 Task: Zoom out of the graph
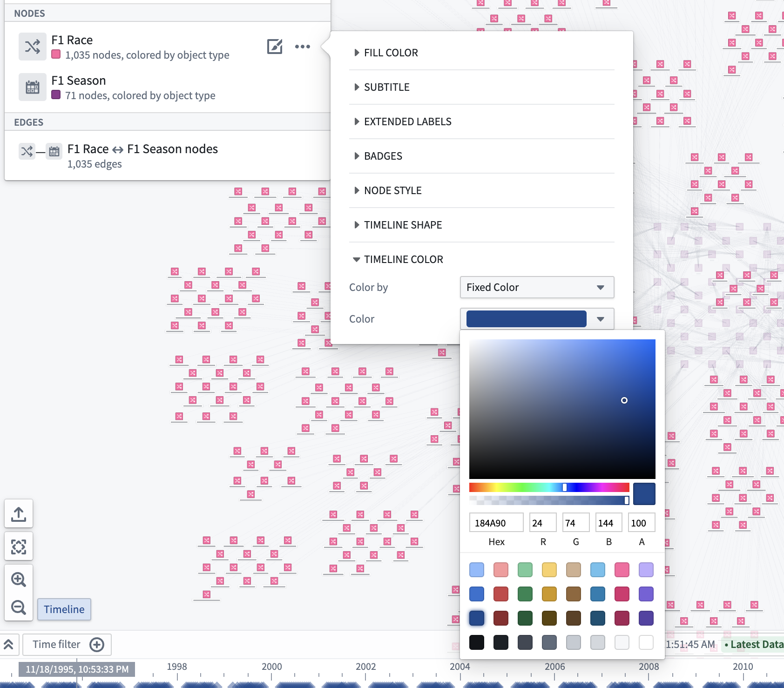tap(19, 607)
